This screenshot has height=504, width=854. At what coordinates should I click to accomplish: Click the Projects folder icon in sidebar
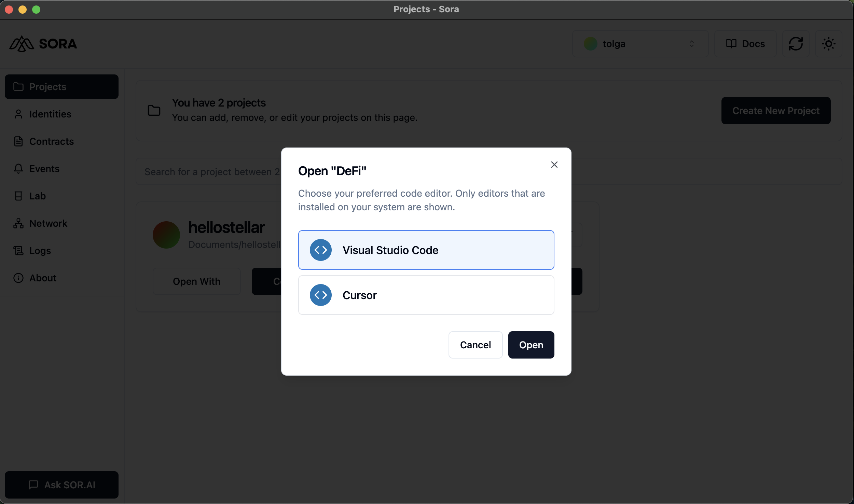coord(18,87)
